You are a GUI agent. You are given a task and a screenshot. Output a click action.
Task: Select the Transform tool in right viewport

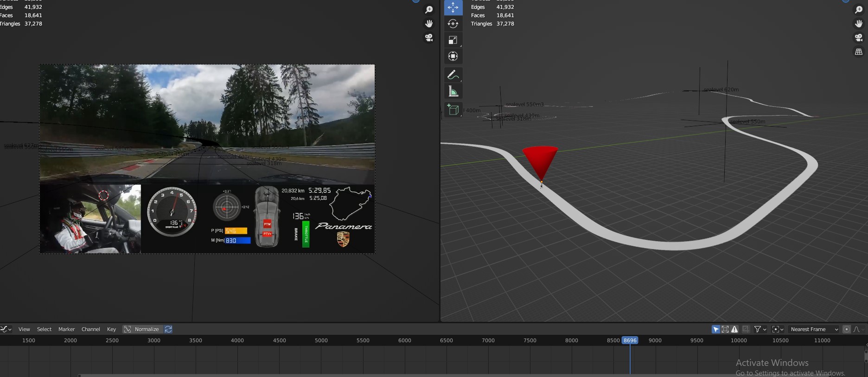tap(453, 56)
